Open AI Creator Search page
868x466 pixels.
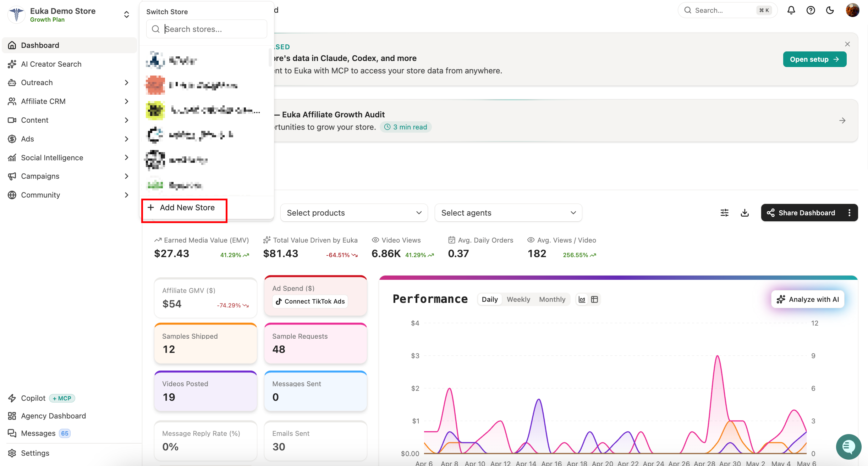[70, 64]
